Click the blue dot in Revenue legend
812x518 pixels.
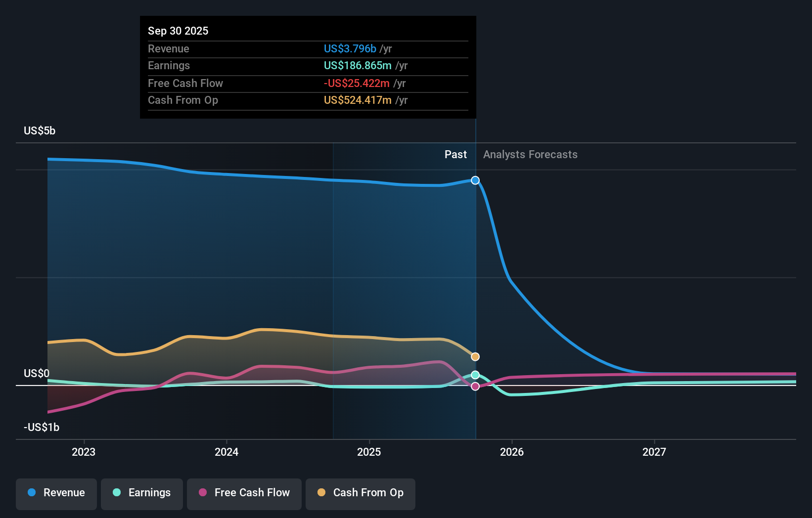coord(32,492)
